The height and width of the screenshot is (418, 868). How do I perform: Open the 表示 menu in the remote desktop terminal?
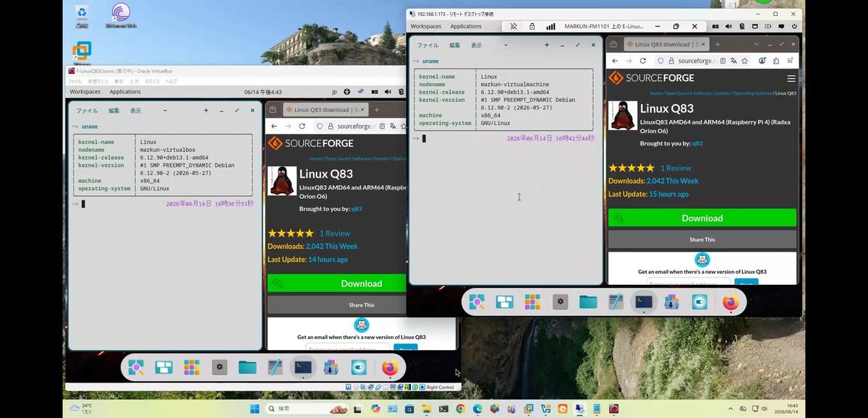pos(477,45)
